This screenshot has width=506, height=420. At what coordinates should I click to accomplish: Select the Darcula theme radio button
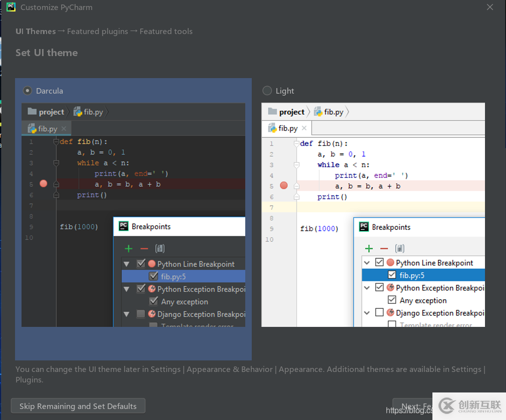point(28,91)
